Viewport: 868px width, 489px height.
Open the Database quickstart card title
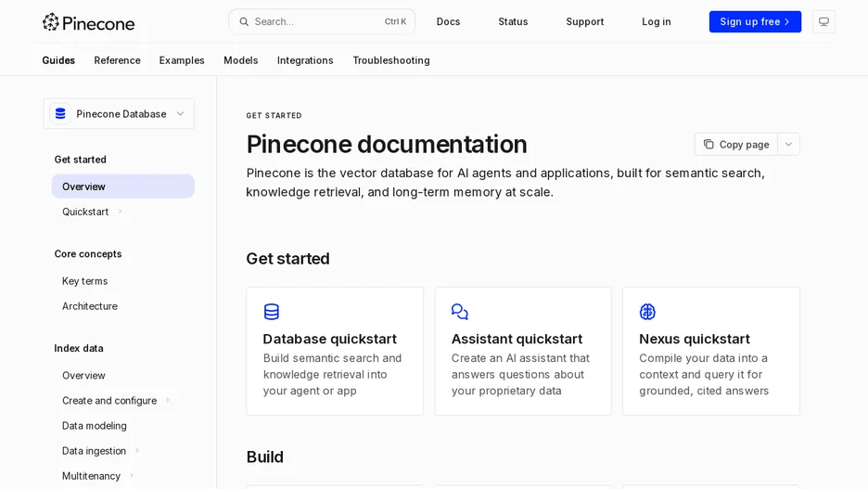[x=330, y=339]
